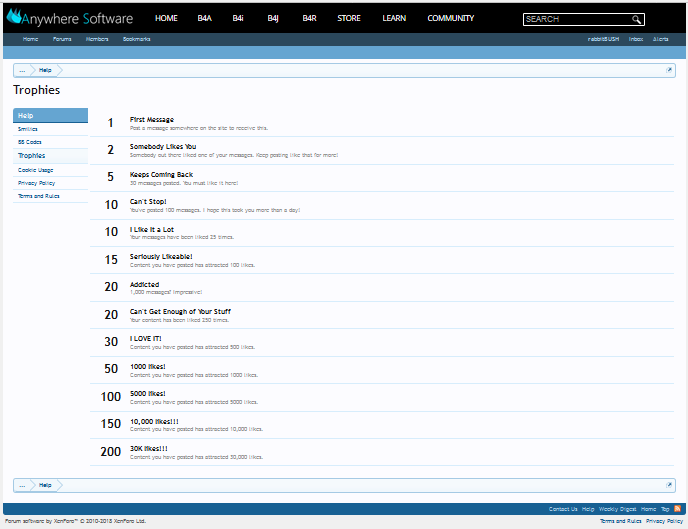The height and width of the screenshot is (529, 688).
Task: Open Weekly Digest in the footer
Action: (x=617, y=509)
